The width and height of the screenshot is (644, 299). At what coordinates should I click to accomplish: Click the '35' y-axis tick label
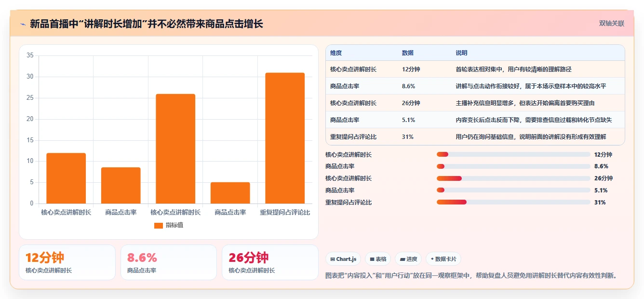point(30,55)
